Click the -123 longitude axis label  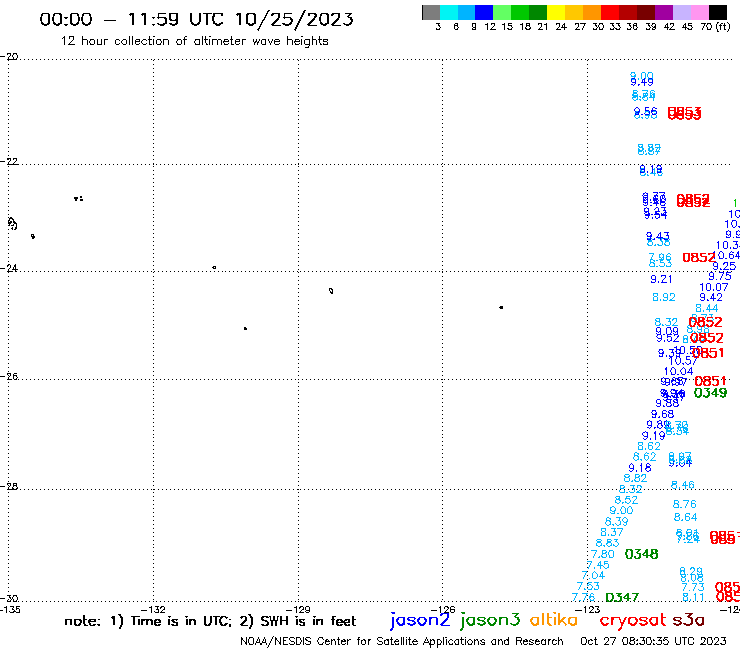click(588, 609)
